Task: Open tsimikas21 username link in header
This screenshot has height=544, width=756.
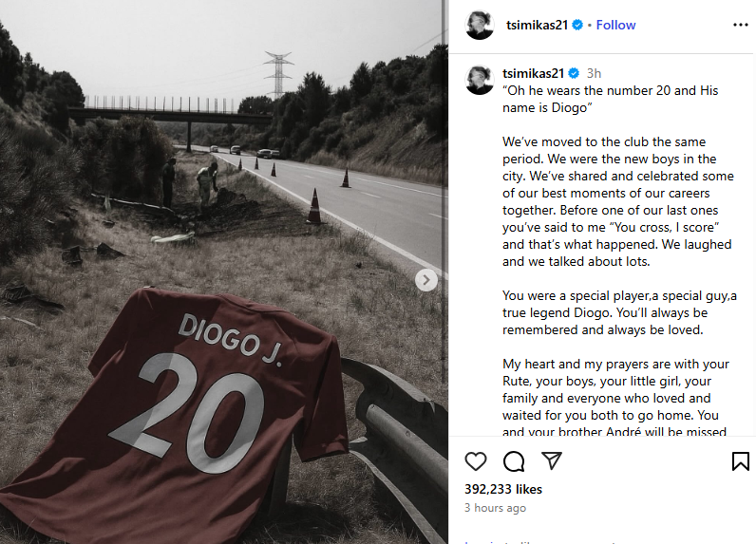Action: (536, 25)
